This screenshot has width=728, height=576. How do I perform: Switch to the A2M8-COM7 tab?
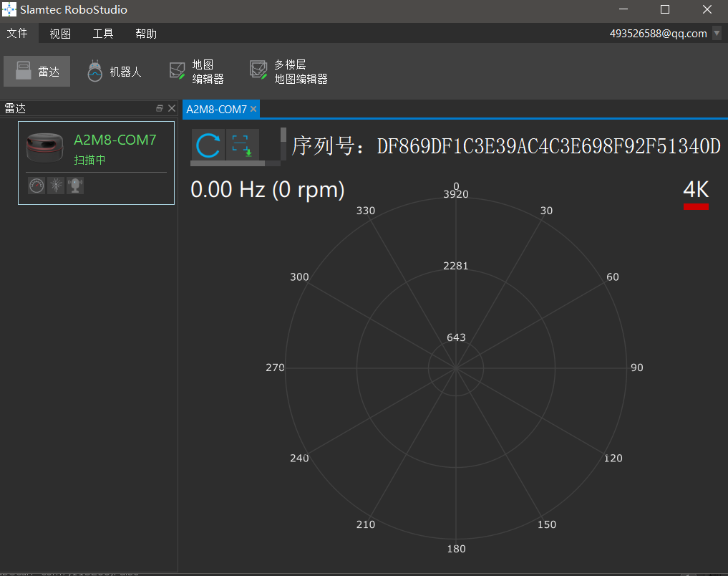tap(216, 109)
